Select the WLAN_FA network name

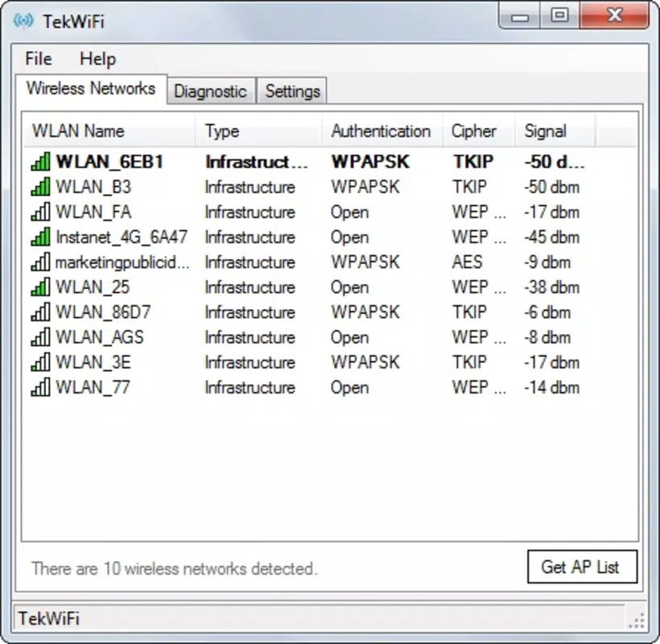[x=93, y=212]
